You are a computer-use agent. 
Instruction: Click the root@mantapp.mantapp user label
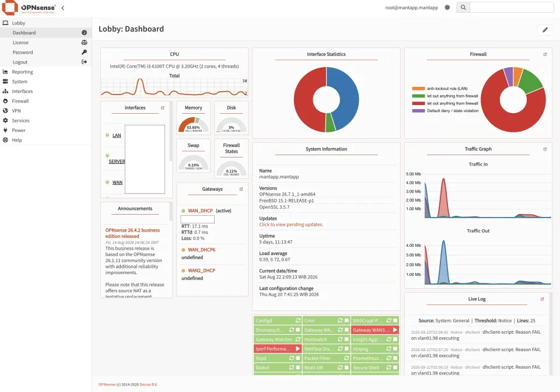point(411,8)
